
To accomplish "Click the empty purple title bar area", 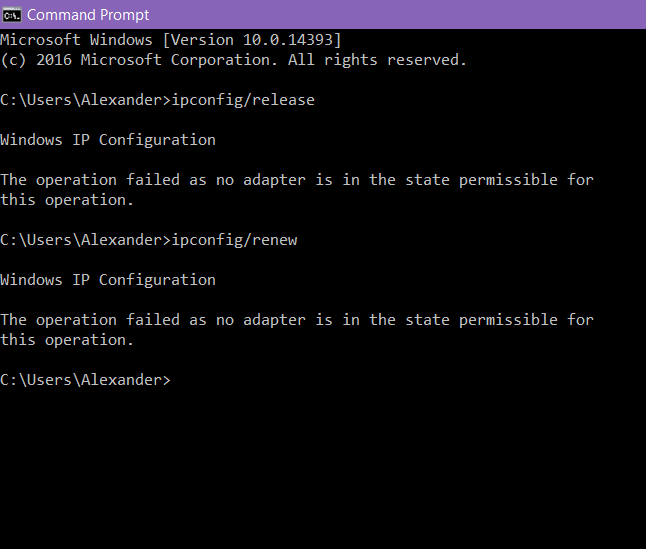I will pyautogui.click(x=396, y=14).
